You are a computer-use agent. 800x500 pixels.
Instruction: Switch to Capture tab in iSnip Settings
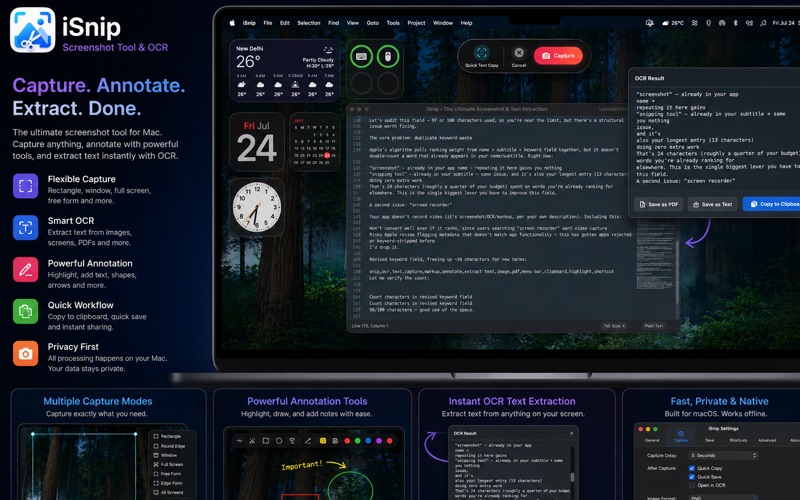click(681, 437)
